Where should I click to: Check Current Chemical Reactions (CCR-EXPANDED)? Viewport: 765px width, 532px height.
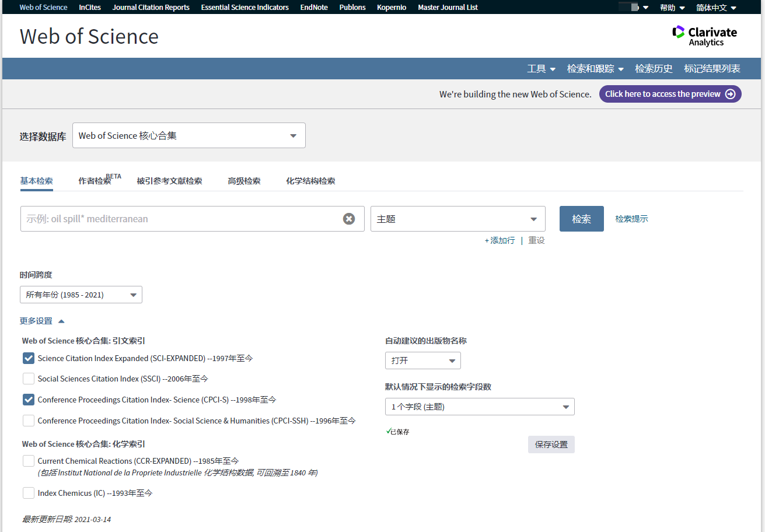[29, 461]
